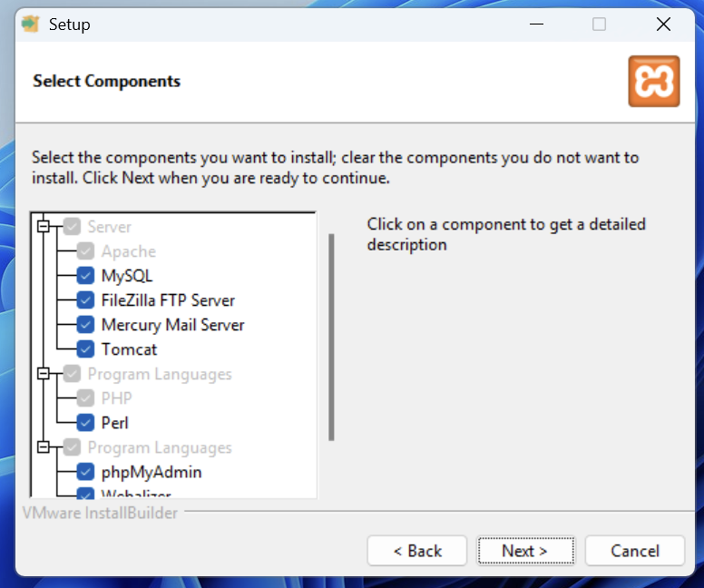Click the component list vertical scrollbar

(x=332, y=336)
